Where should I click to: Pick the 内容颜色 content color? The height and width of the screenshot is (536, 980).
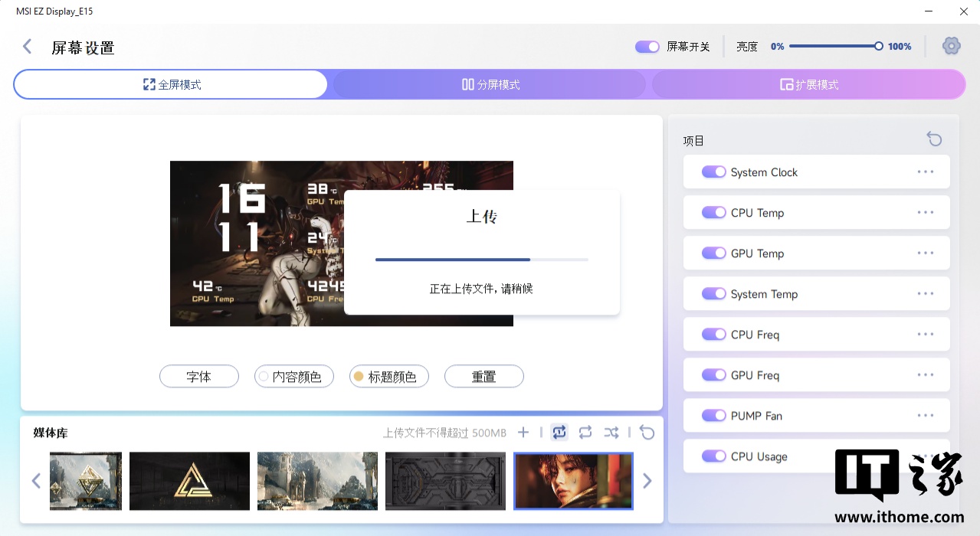click(294, 377)
